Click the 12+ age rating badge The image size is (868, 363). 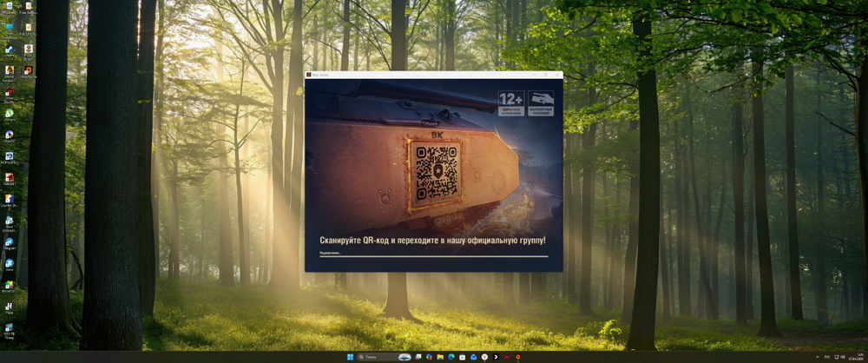[510, 103]
